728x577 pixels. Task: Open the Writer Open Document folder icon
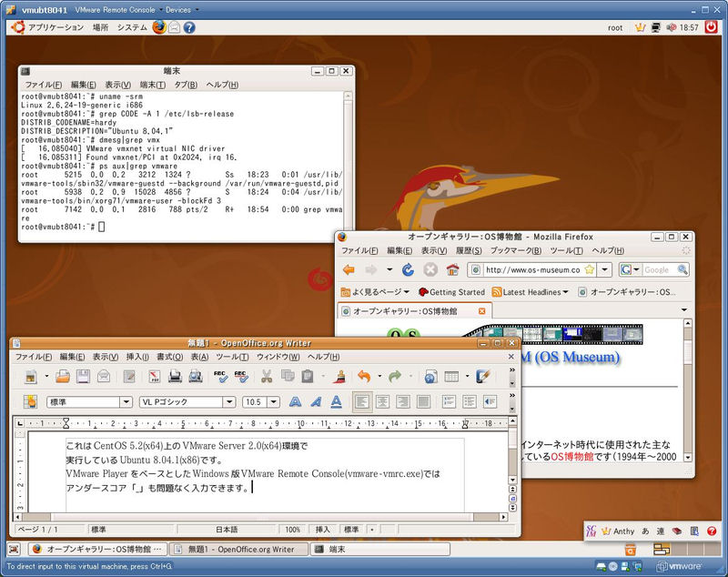pos(62,377)
